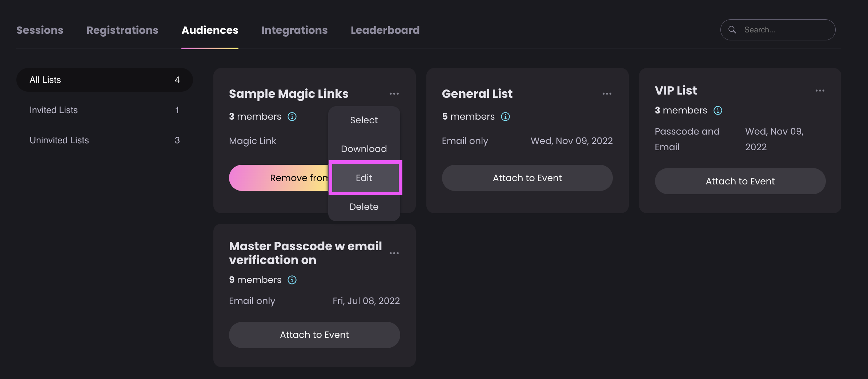Click Passcode and Email label
Image resolution: width=868 pixels, height=379 pixels.
coord(687,139)
